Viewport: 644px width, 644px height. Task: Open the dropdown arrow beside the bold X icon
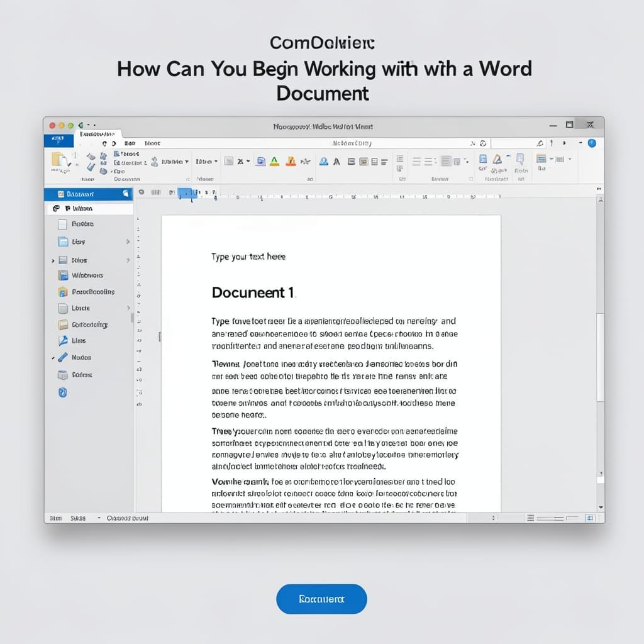[x=248, y=162]
